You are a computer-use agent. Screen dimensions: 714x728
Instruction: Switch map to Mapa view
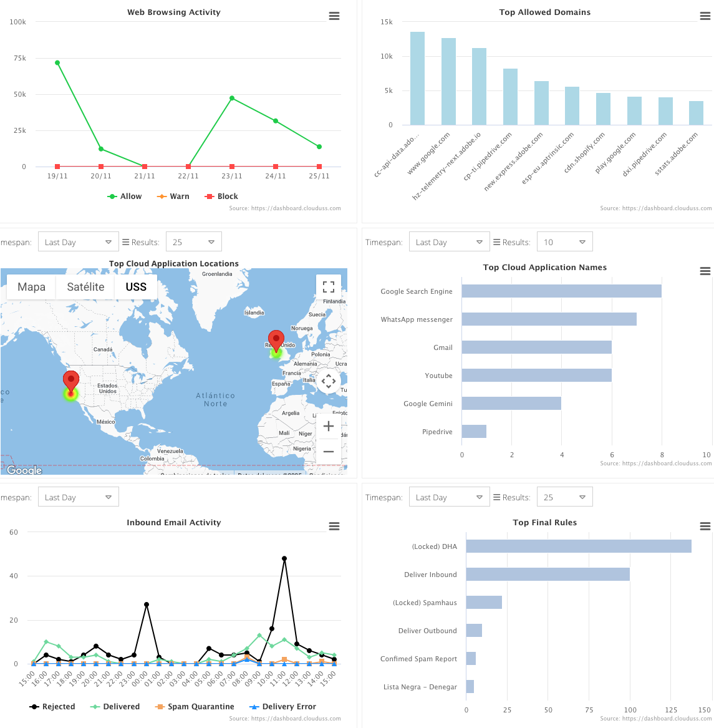coord(32,287)
